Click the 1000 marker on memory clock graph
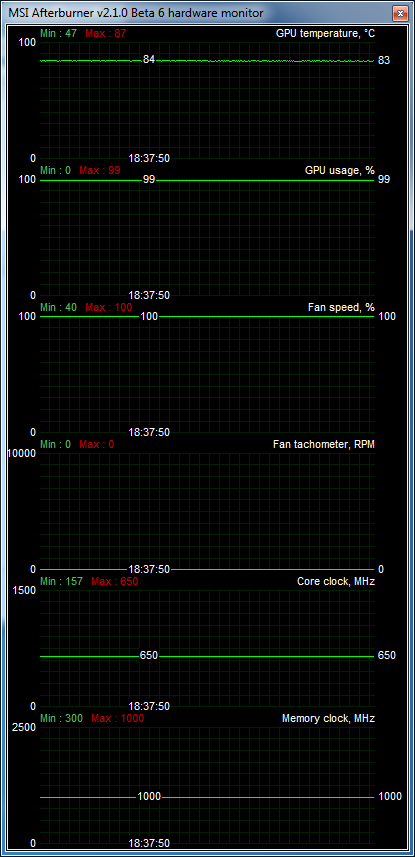This screenshot has width=415, height=857. (x=149, y=796)
